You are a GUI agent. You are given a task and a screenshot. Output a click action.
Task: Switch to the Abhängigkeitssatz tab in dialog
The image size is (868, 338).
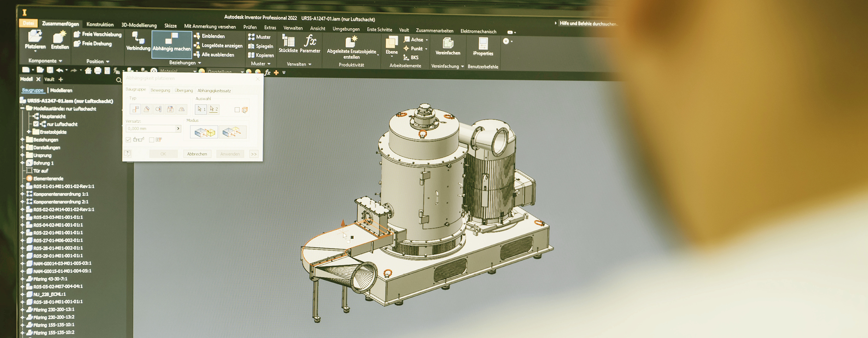pos(214,91)
